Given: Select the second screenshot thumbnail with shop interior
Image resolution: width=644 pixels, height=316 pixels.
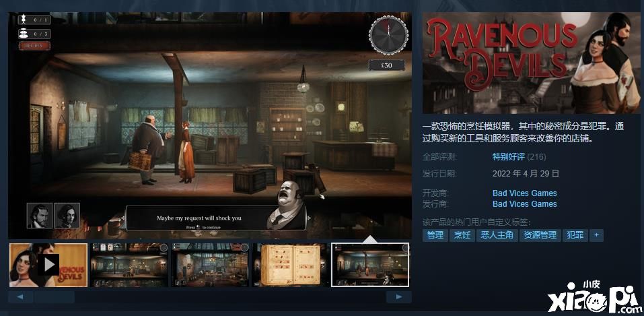Looking at the screenshot, I should (129, 265).
